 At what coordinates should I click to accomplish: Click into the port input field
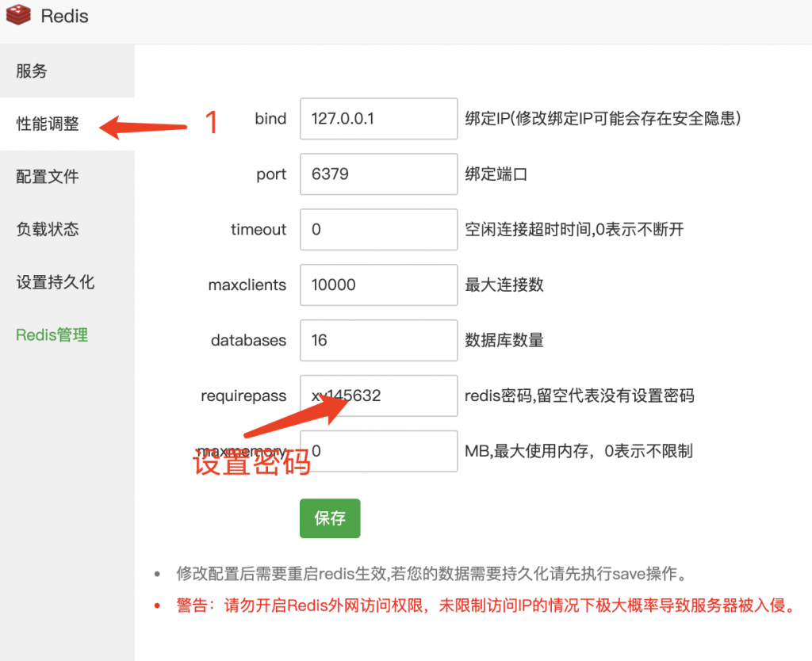[378, 174]
